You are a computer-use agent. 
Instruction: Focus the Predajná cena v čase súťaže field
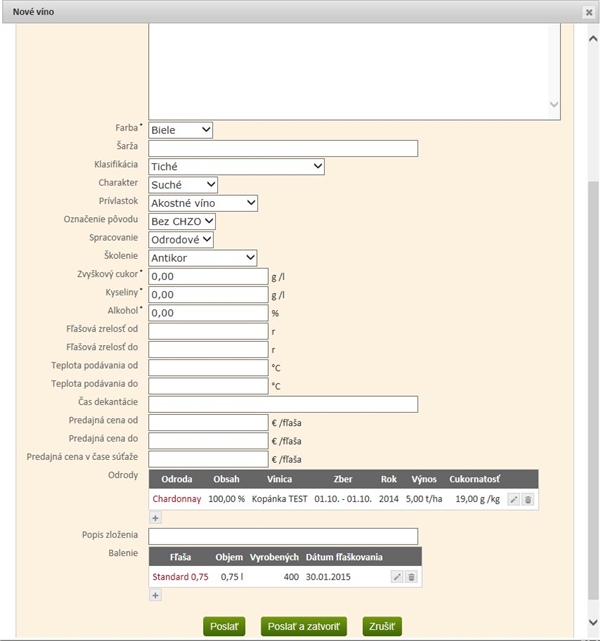208,459
